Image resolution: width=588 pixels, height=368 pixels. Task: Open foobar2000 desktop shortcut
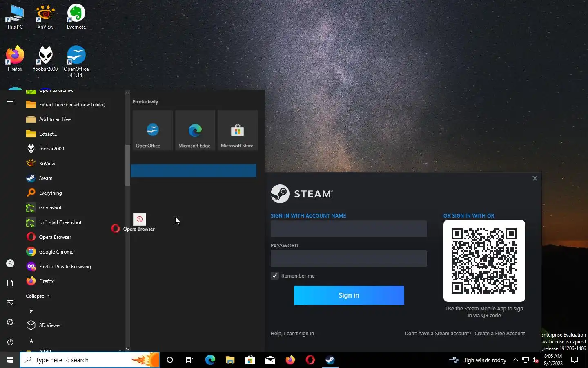click(x=45, y=59)
